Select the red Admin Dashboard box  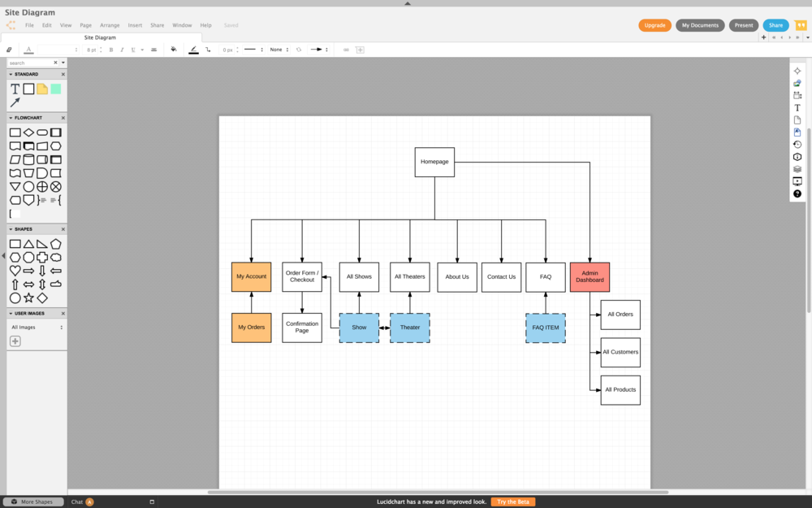click(590, 277)
